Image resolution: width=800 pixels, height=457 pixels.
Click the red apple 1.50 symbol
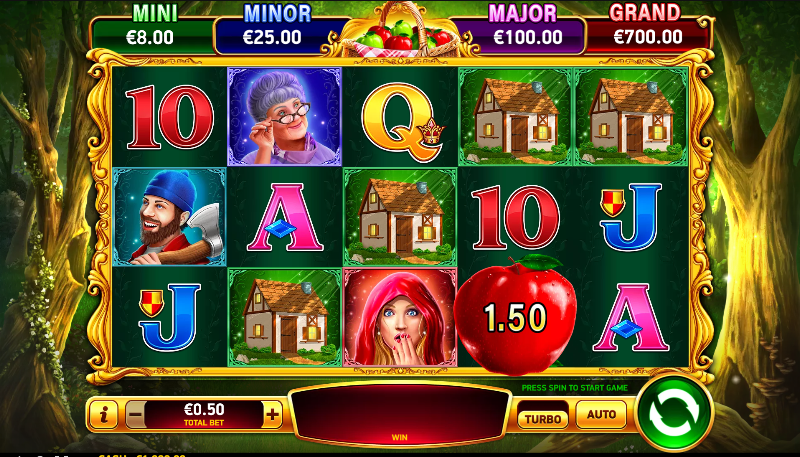tap(515, 314)
